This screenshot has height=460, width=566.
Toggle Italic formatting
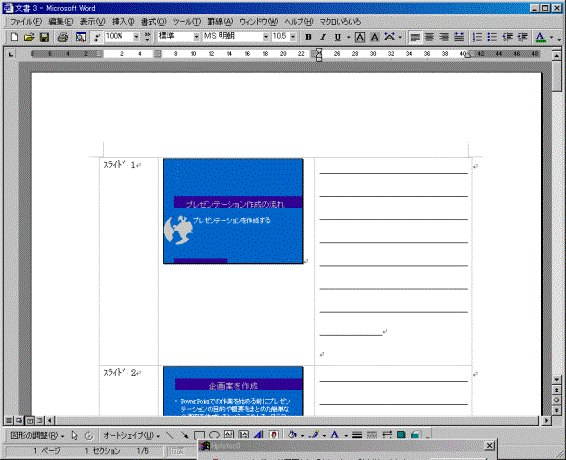click(323, 37)
